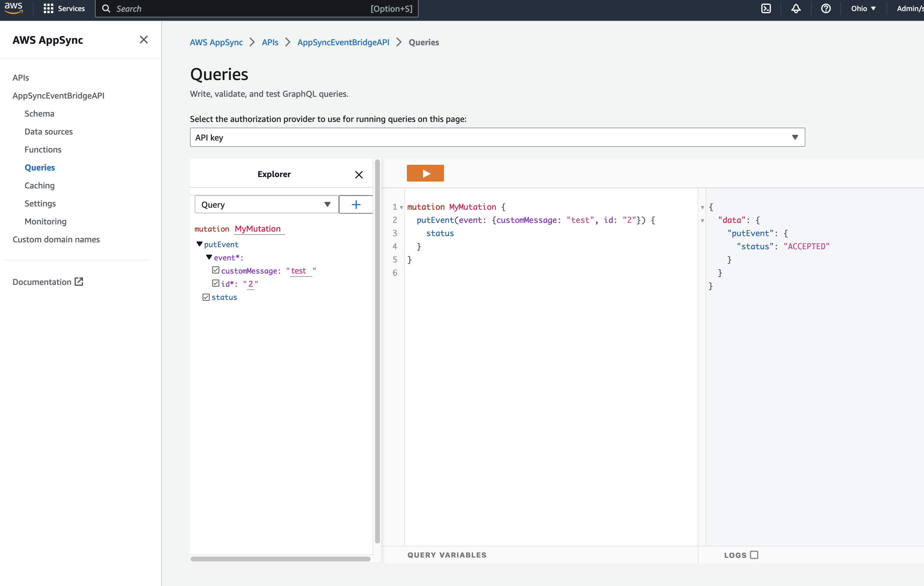Collapse the putEvent tree node
The height and width of the screenshot is (586, 924).
tap(200, 244)
